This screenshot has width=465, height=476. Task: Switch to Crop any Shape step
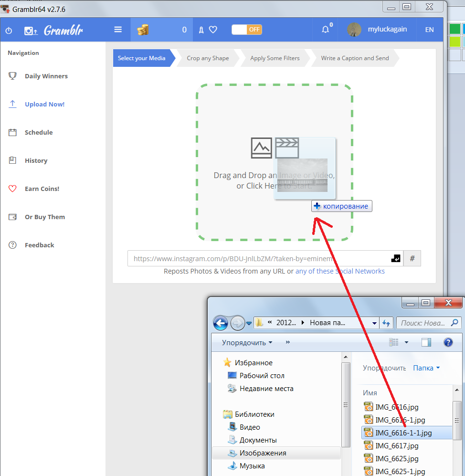click(x=208, y=58)
